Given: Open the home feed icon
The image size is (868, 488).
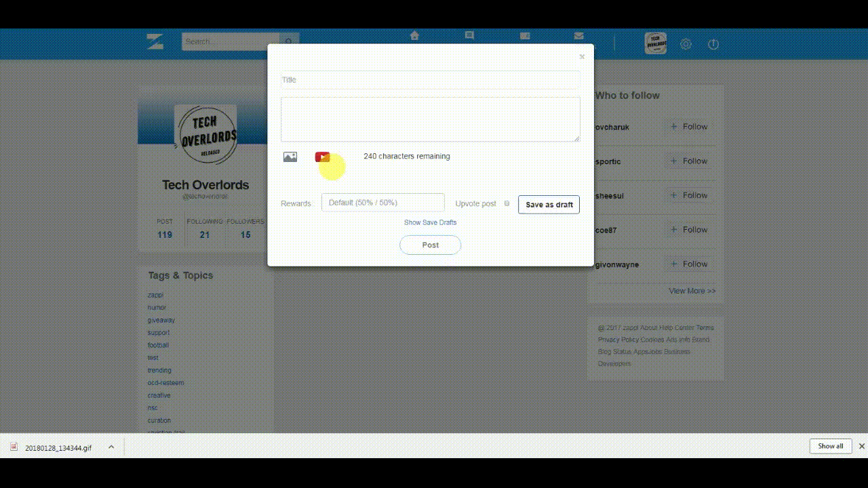Looking at the screenshot, I should pos(414,36).
